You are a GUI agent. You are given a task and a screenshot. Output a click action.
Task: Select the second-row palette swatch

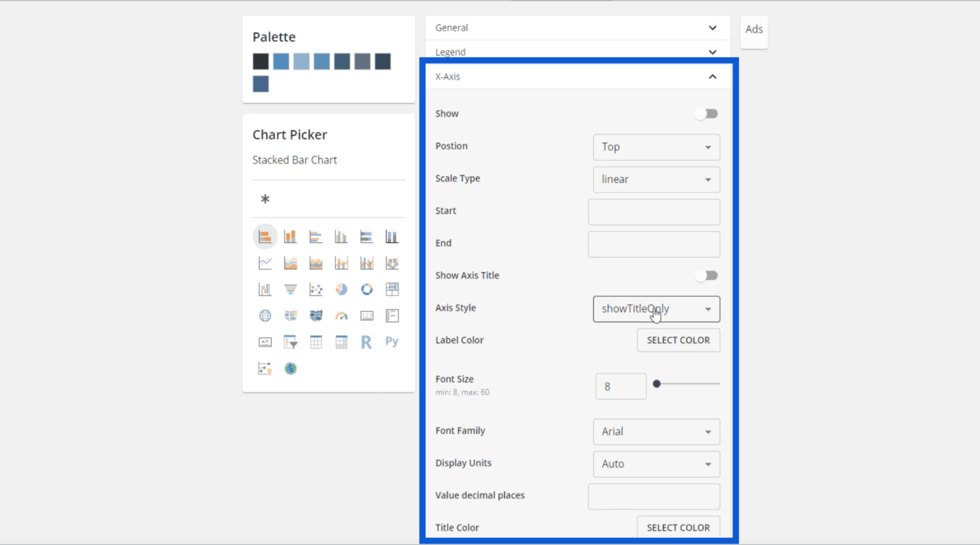click(x=261, y=84)
